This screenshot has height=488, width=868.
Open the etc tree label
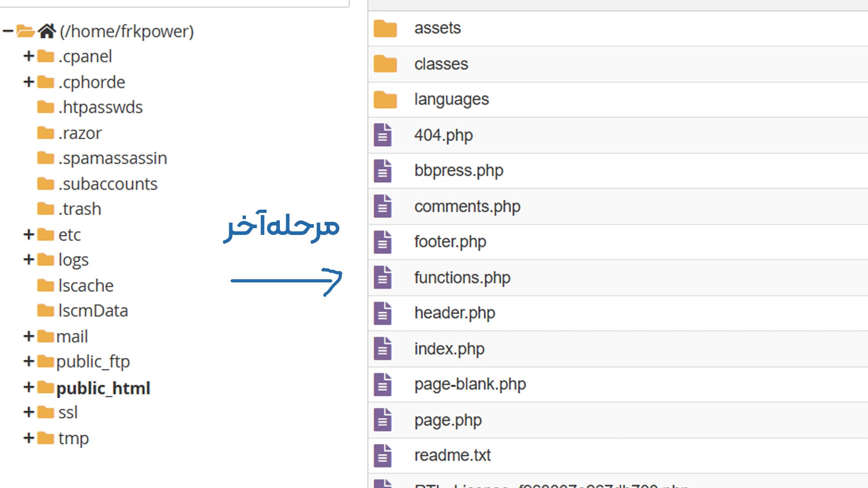[70, 235]
